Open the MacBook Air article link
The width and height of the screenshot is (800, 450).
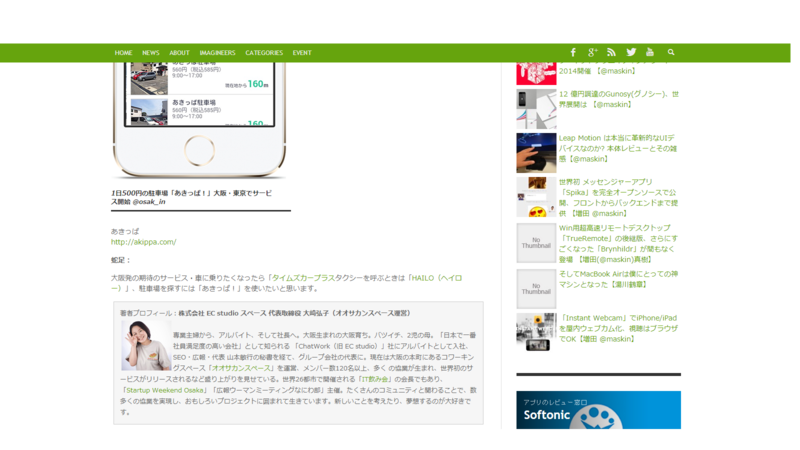(x=618, y=279)
